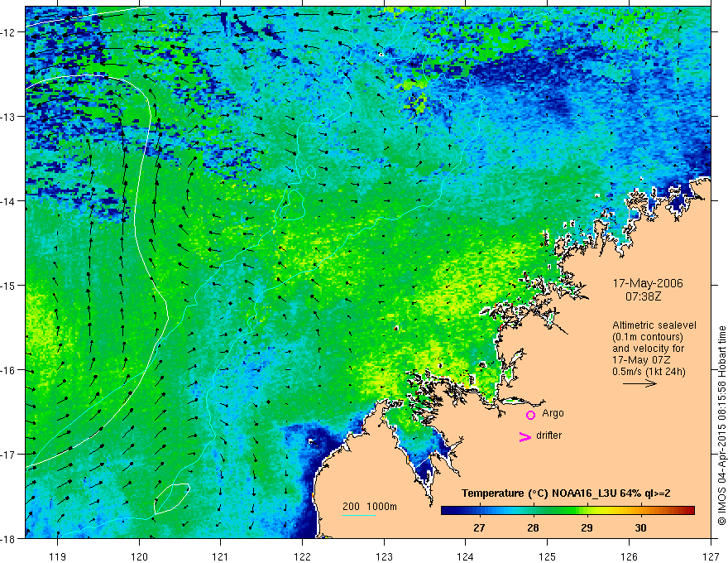Select the '07:38Z' time text
This screenshot has width=728, height=563.
coord(643,296)
